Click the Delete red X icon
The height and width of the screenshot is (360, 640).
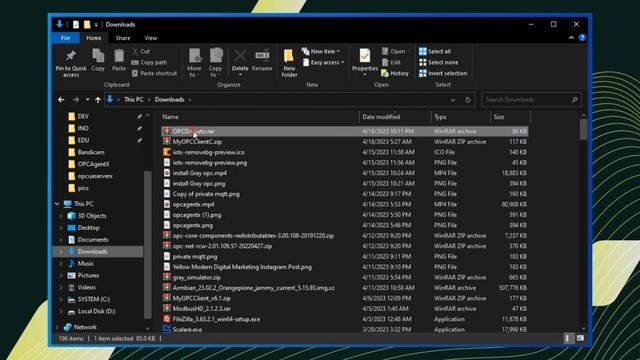coord(240,56)
